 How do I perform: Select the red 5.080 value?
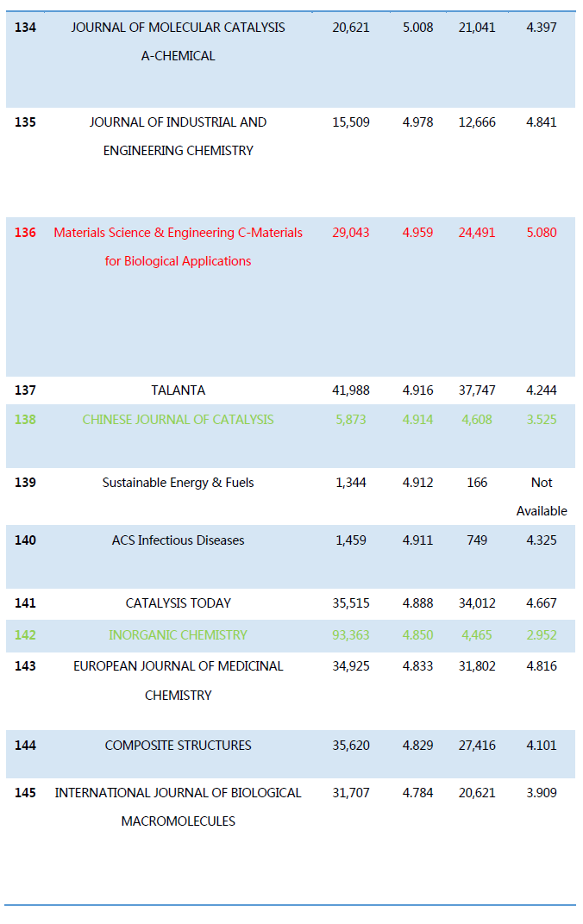542,233
